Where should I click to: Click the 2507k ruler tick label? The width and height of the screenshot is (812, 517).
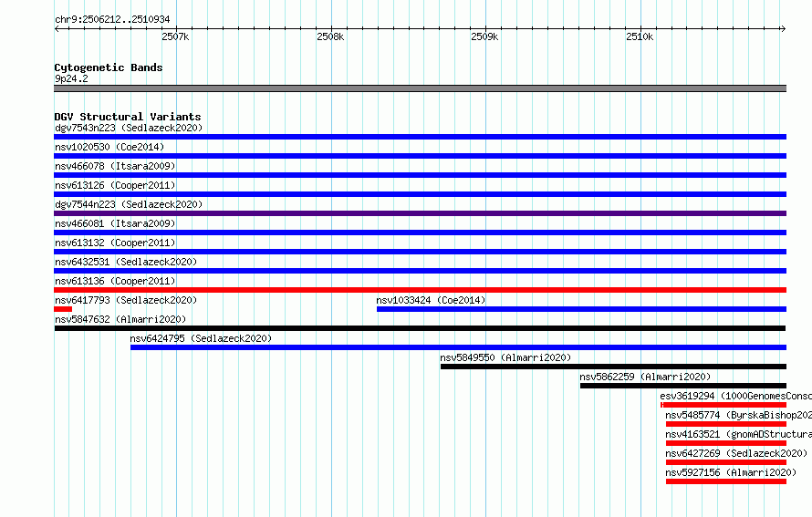(x=175, y=36)
